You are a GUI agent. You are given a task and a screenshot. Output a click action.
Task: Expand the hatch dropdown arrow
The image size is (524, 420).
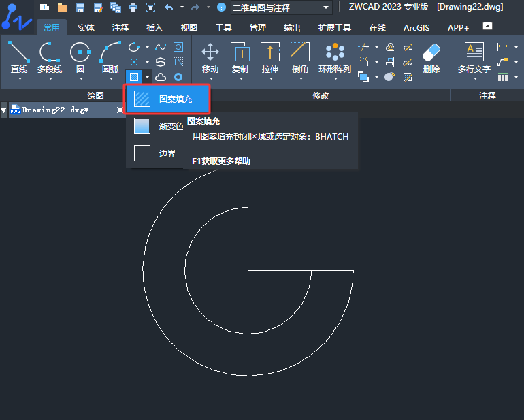point(147,77)
